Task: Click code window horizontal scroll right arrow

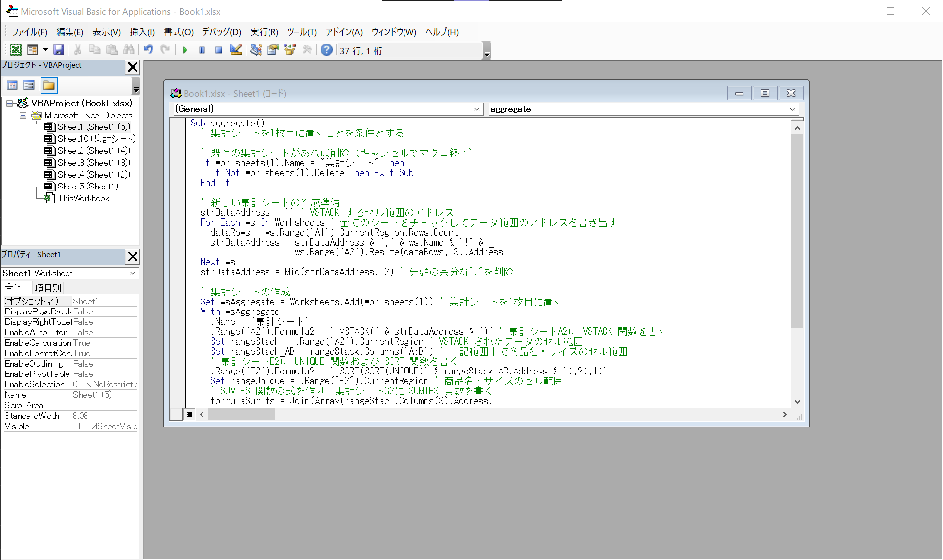Action: tap(784, 414)
